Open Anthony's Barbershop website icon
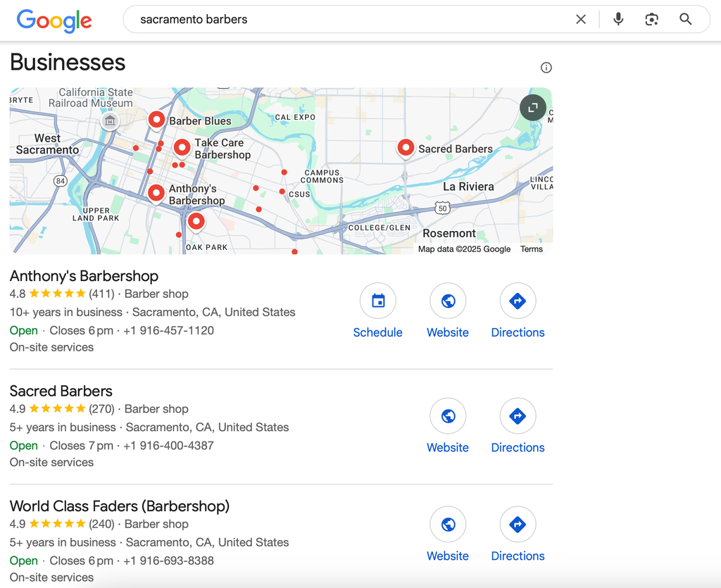The height and width of the screenshot is (588, 721). coord(448,301)
